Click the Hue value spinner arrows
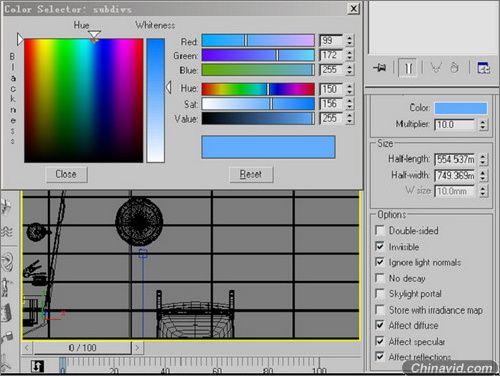The height and width of the screenshot is (376, 500). tap(349, 89)
